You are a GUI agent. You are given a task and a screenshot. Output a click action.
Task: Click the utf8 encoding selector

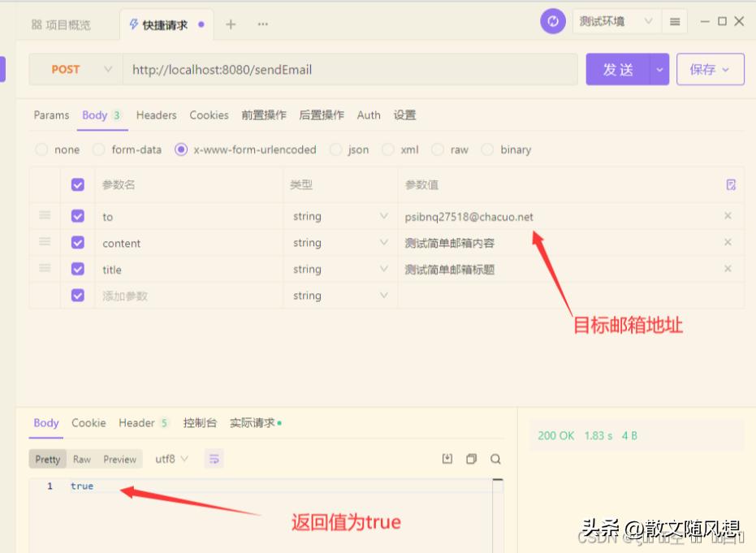pyautogui.click(x=171, y=459)
